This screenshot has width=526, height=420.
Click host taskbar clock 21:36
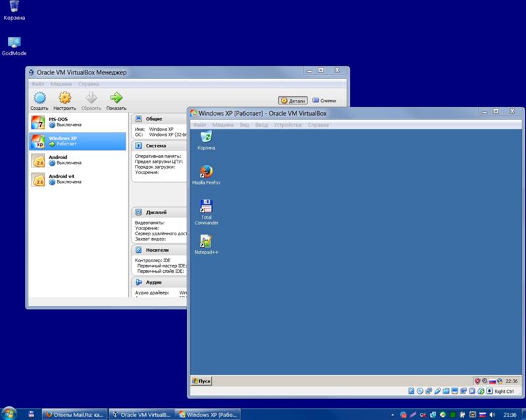click(510, 415)
